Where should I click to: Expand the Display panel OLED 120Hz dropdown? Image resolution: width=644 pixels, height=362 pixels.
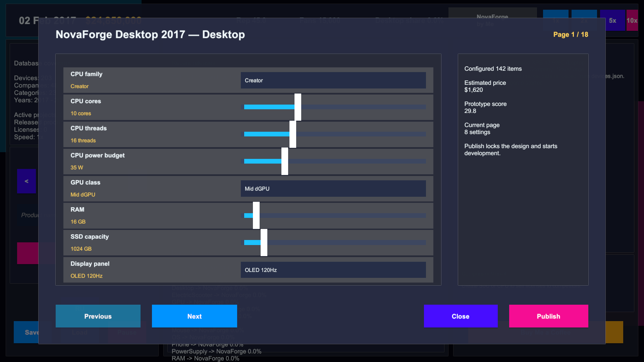click(x=333, y=270)
